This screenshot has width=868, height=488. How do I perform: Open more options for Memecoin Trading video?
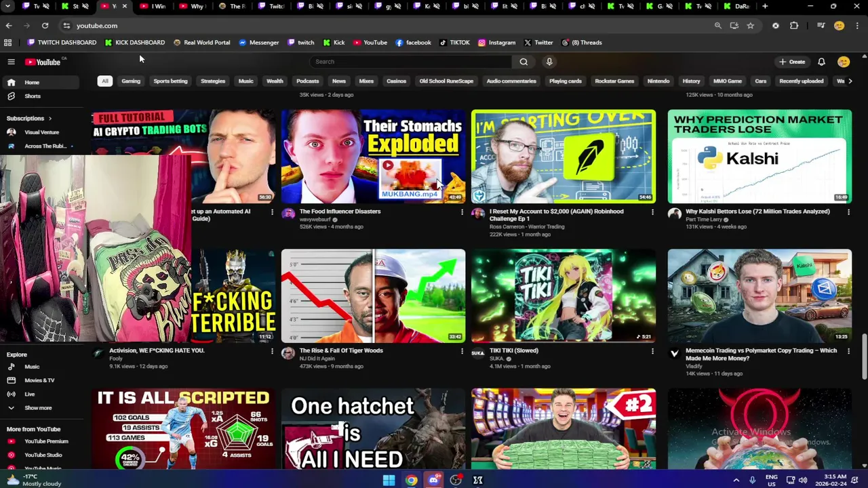(848, 351)
